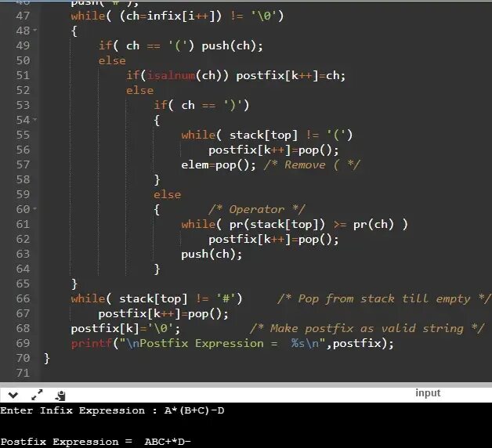Click the closing brace on line 70
Viewport: 492px width, 448px height.
coord(46,358)
